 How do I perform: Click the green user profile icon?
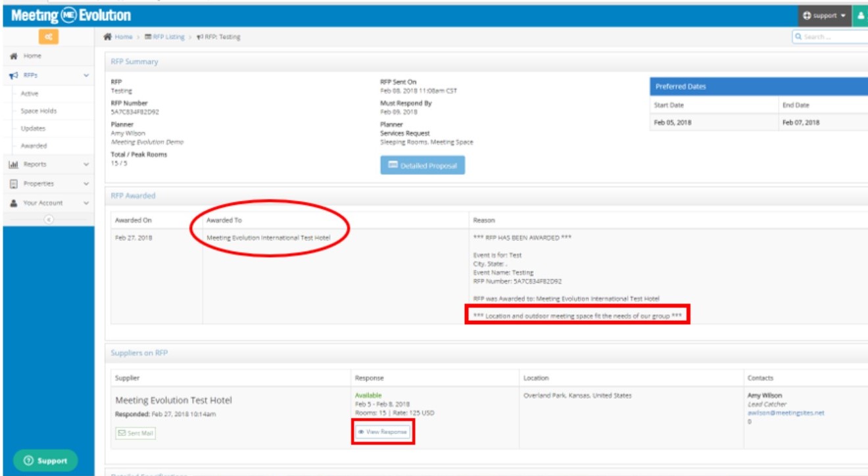(860, 16)
